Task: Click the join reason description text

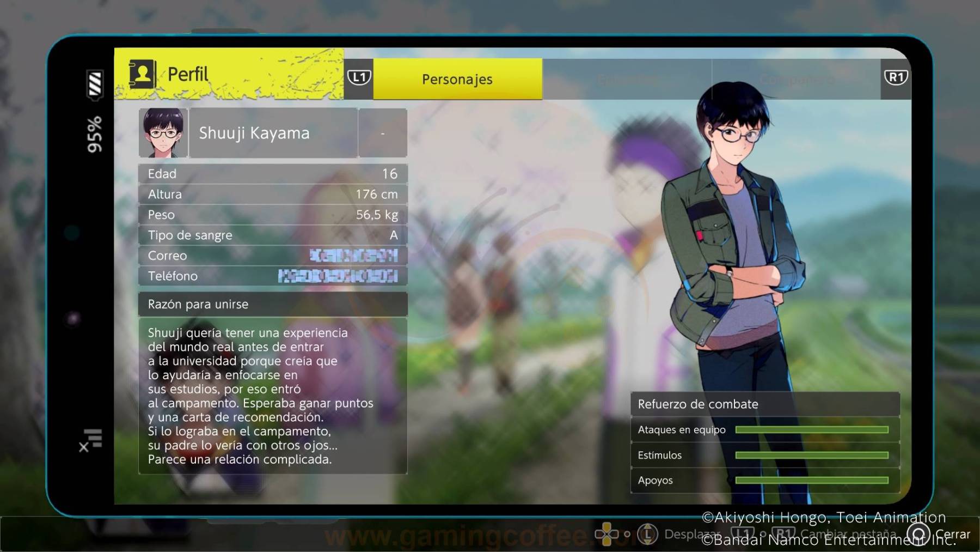Action: [x=260, y=396]
